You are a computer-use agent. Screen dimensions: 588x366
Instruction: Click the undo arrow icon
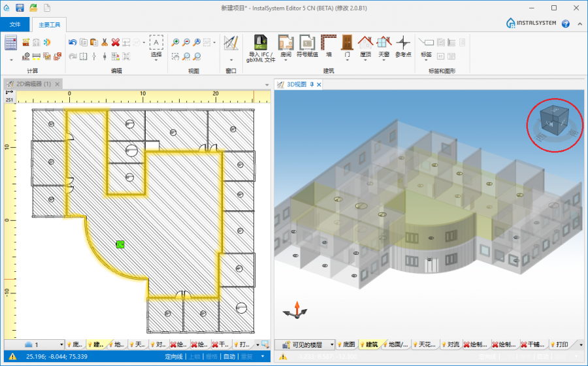(73, 42)
